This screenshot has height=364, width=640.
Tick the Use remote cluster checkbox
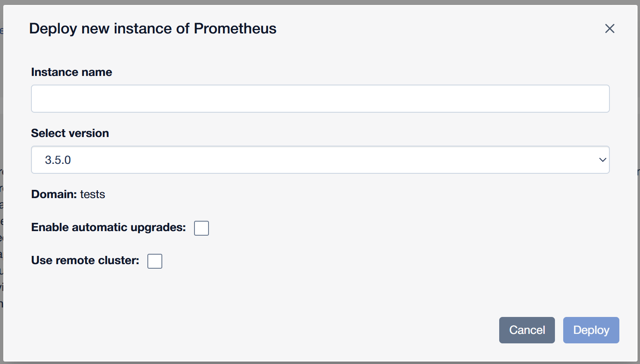tap(155, 261)
